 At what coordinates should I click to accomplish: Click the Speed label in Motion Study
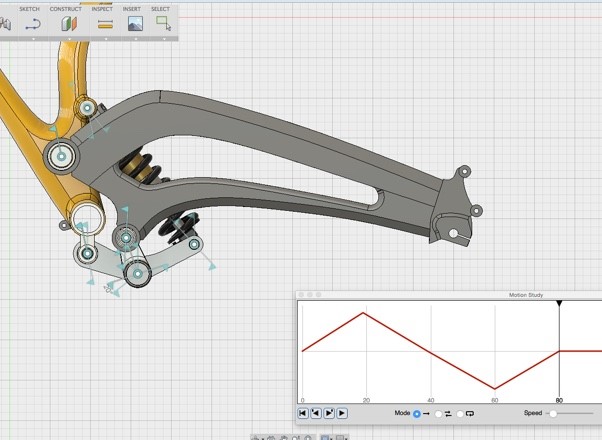tap(533, 413)
